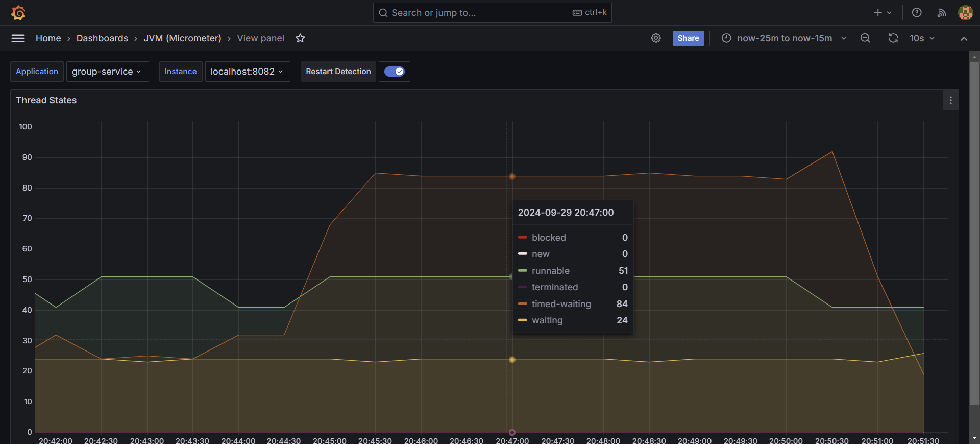Click the 20:45:00 x-axis label

click(x=329, y=440)
